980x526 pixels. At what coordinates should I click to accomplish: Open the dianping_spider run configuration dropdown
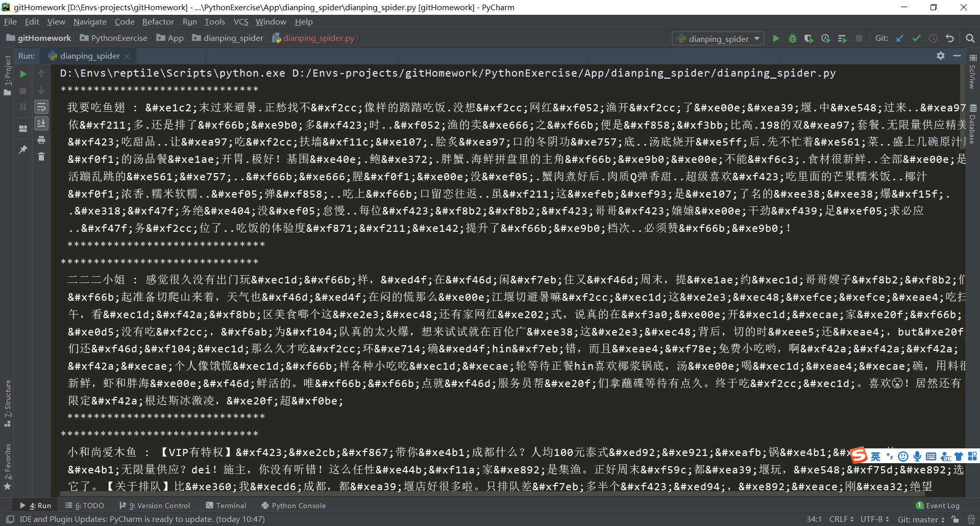(718, 39)
